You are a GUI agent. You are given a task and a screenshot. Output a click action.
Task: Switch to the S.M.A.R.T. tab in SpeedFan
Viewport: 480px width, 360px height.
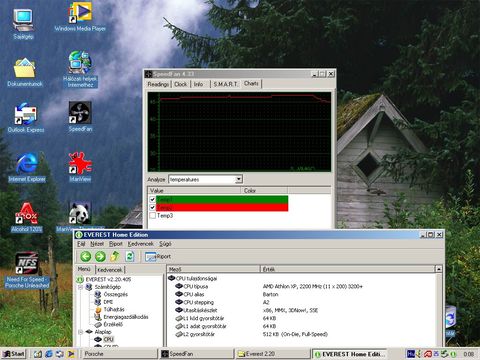pyautogui.click(x=225, y=84)
